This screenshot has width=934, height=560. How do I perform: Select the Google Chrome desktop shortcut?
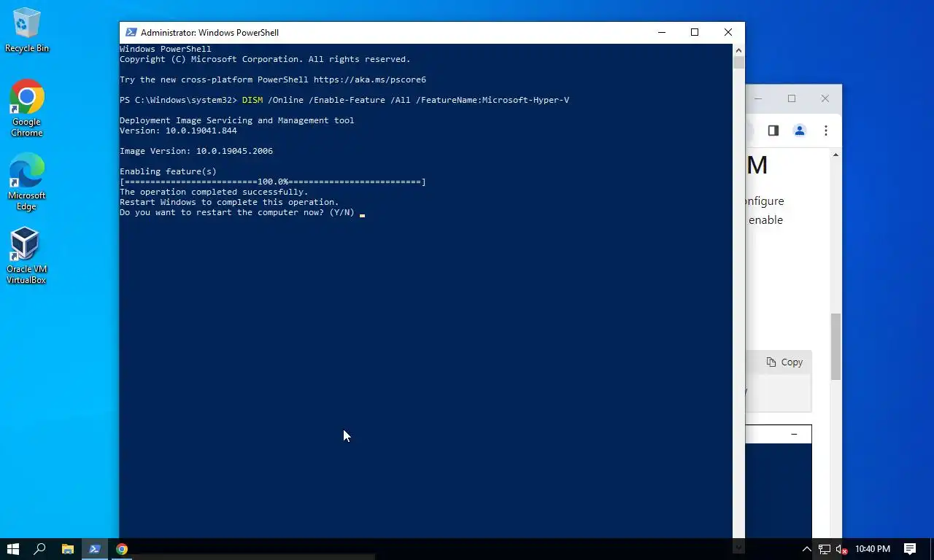coord(27,108)
